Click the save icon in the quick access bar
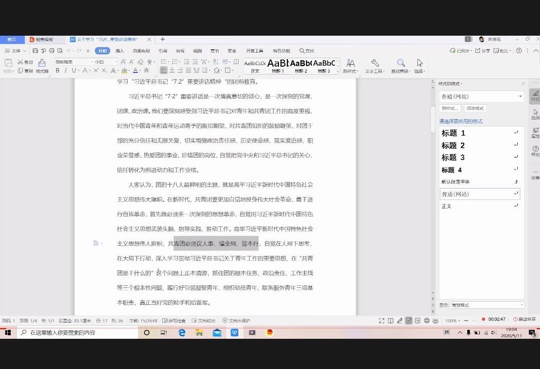This screenshot has width=540, height=369. [35, 51]
